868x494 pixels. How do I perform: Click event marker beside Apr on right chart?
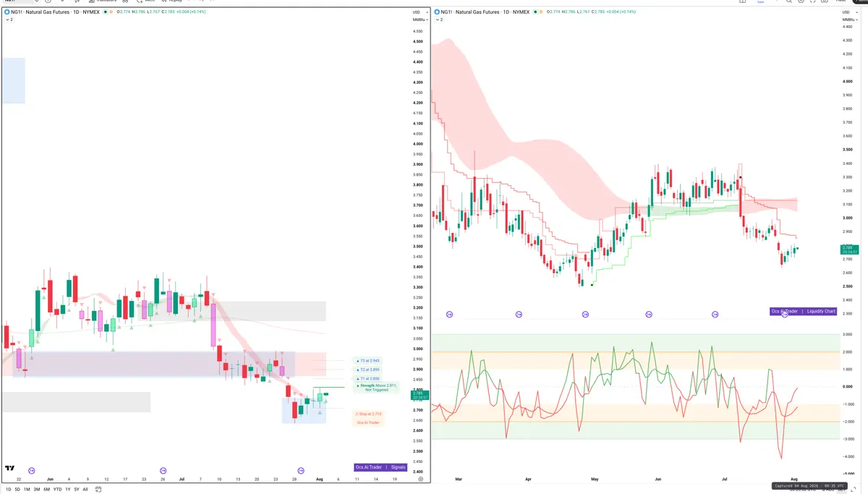[519, 315]
